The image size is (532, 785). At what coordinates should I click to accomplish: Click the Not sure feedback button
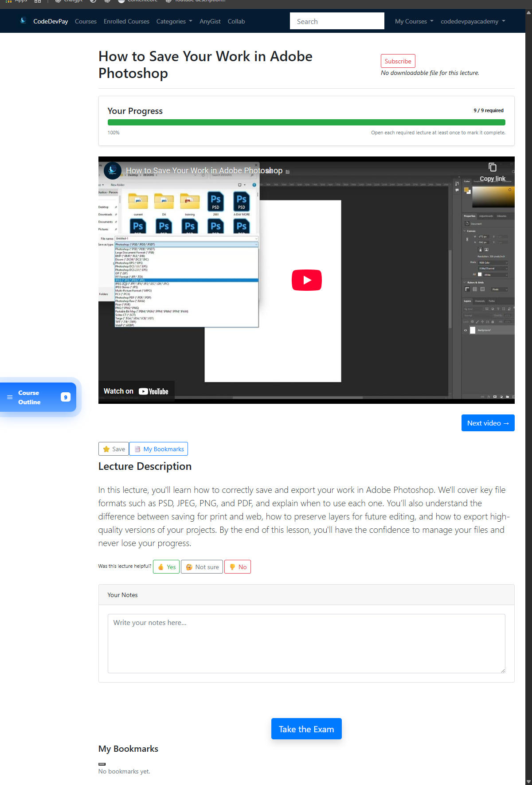(x=202, y=567)
